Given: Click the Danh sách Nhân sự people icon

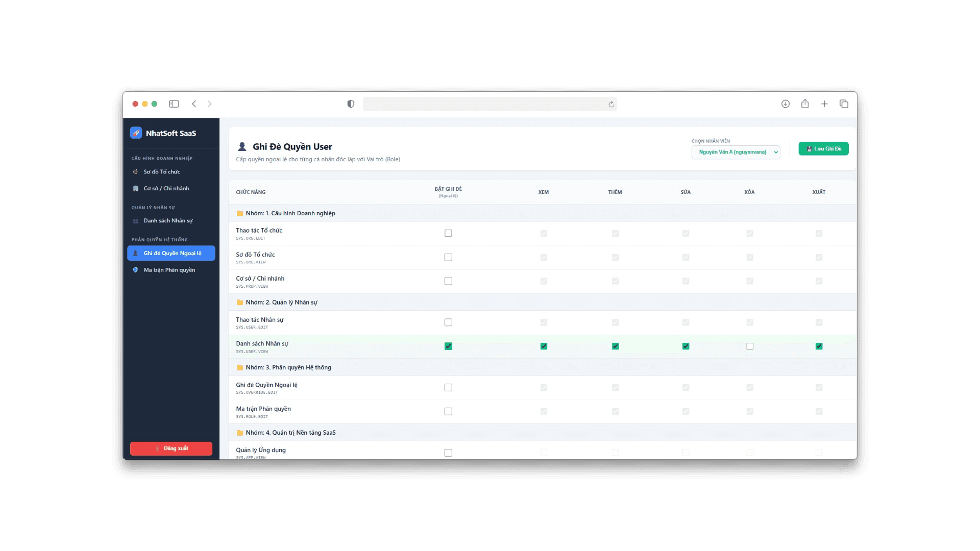Looking at the screenshot, I should [x=135, y=221].
